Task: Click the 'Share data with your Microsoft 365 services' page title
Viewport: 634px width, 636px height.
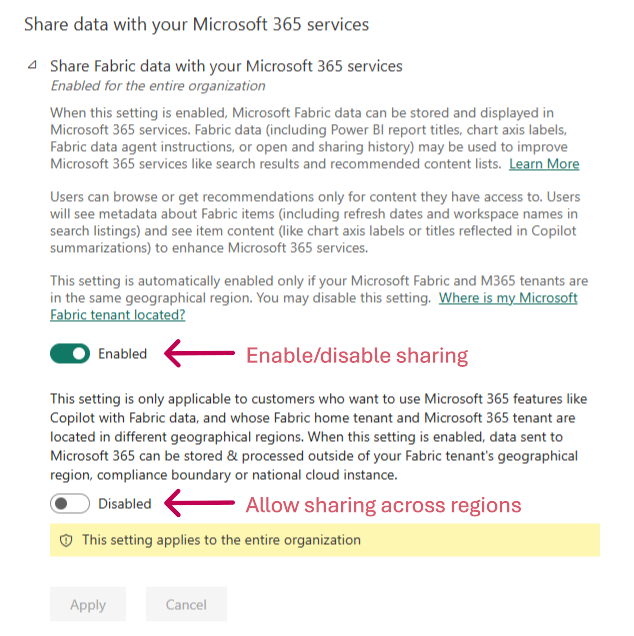Action: [196, 23]
